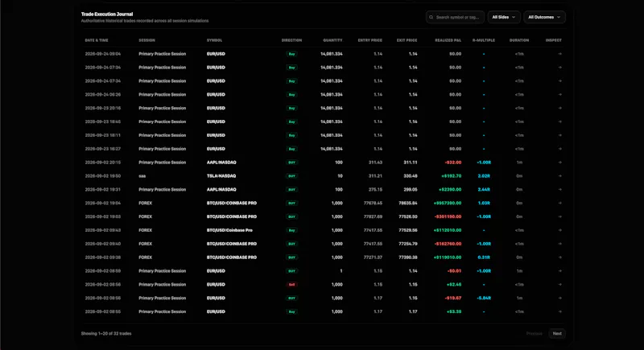
Task: Inspect arrow on the 2026-09-23 18:11 row
Action: coord(559,135)
